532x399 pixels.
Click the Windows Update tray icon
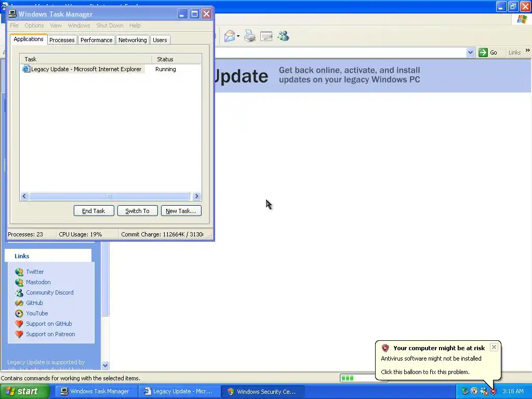[x=474, y=392]
